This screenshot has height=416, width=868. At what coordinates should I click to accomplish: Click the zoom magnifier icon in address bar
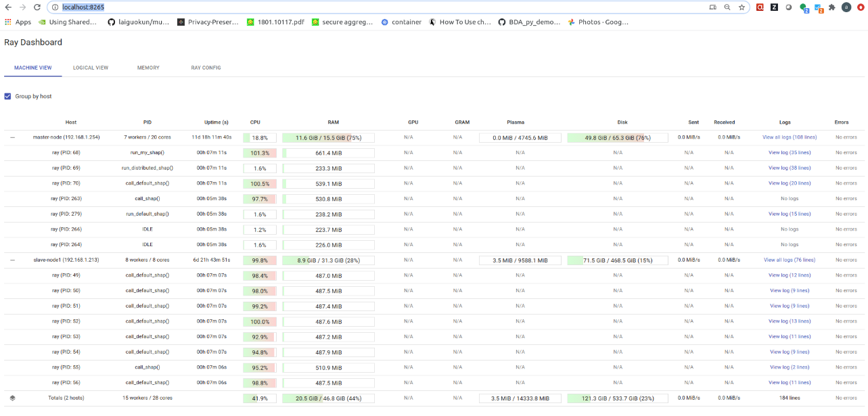point(727,7)
